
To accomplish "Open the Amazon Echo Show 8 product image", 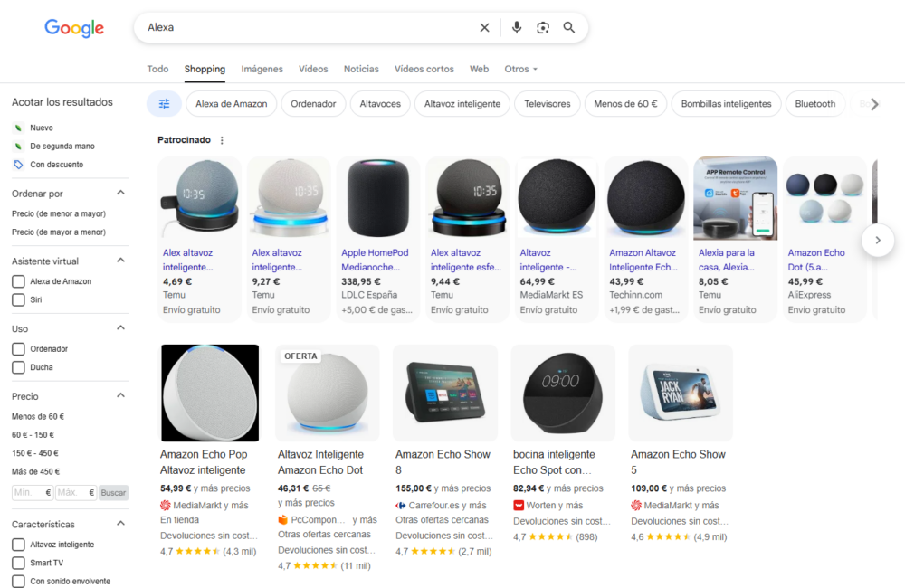I will point(445,393).
